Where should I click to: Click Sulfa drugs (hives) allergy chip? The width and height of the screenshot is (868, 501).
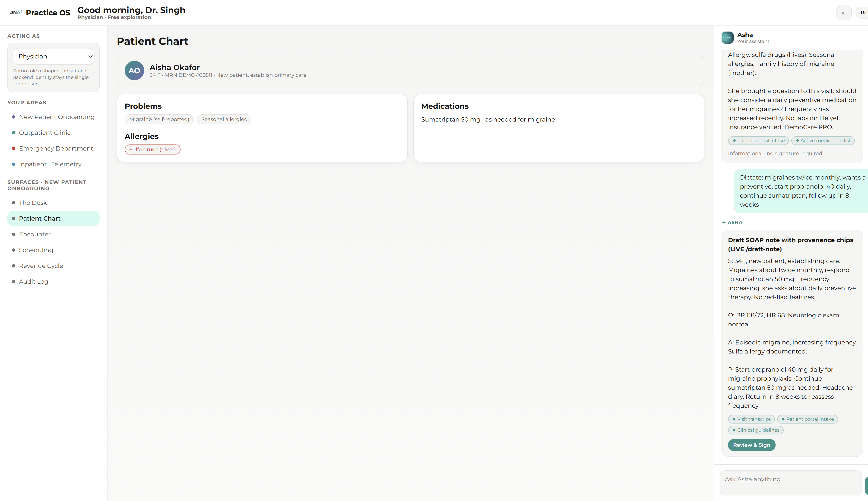(152, 150)
